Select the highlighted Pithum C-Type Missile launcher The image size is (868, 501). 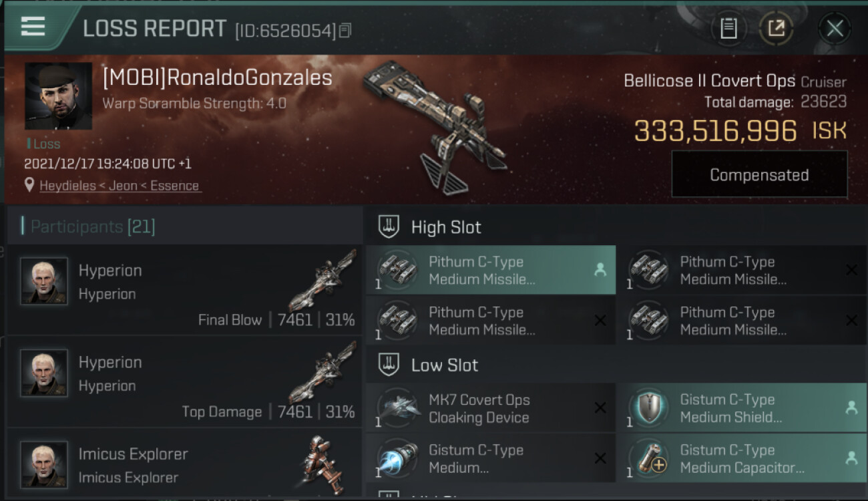click(x=491, y=270)
